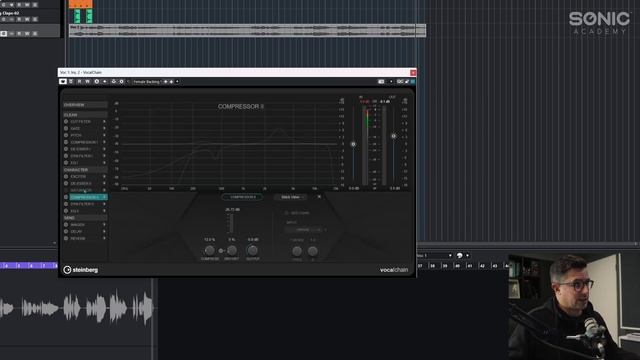
Task: Select the Character section header
Action: (85, 169)
